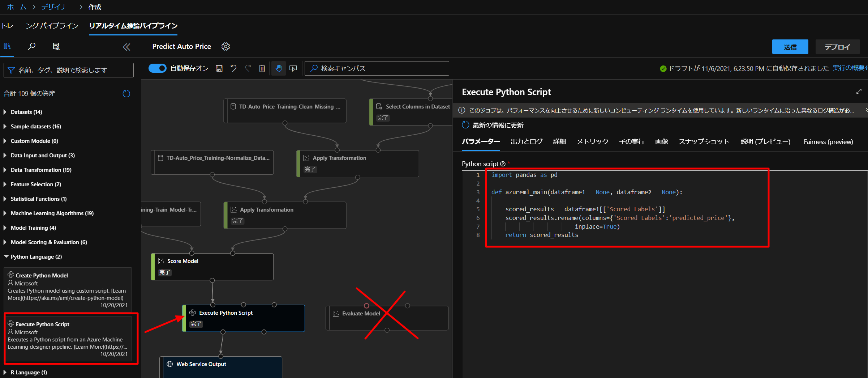The image size is (868, 378).
Task: Click the undo arrow icon
Action: pyautogui.click(x=233, y=68)
